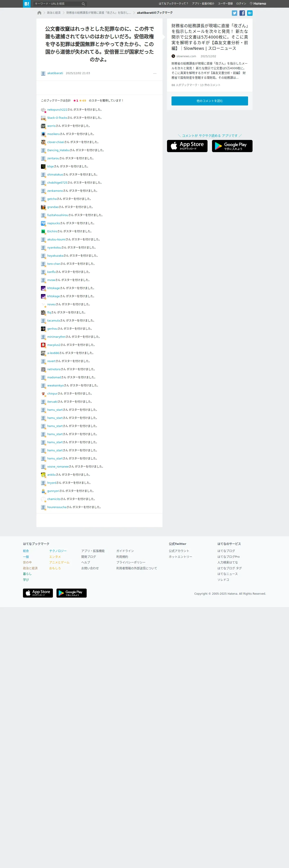Click the Hatena Bookmark B! logo
Screen dimensions: 289x868
click(x=27, y=4)
